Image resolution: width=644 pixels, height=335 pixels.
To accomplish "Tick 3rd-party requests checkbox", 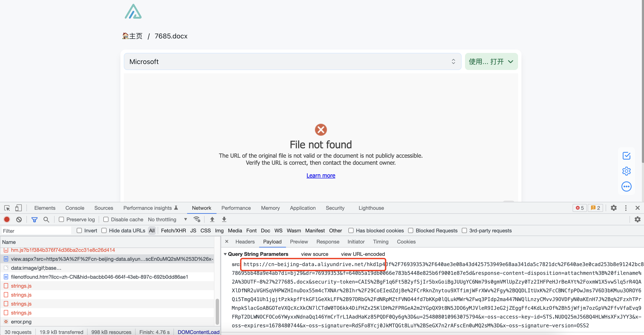I will (x=464, y=230).
